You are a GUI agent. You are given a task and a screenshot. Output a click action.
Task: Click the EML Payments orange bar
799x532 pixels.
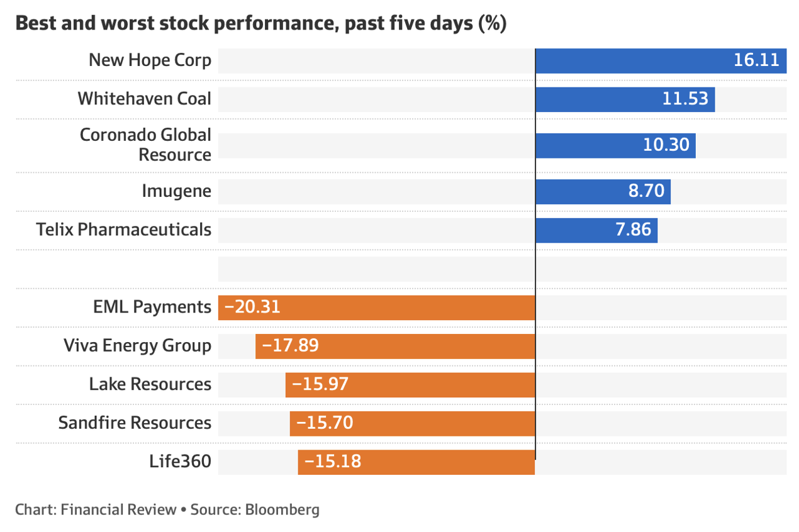[376, 308]
